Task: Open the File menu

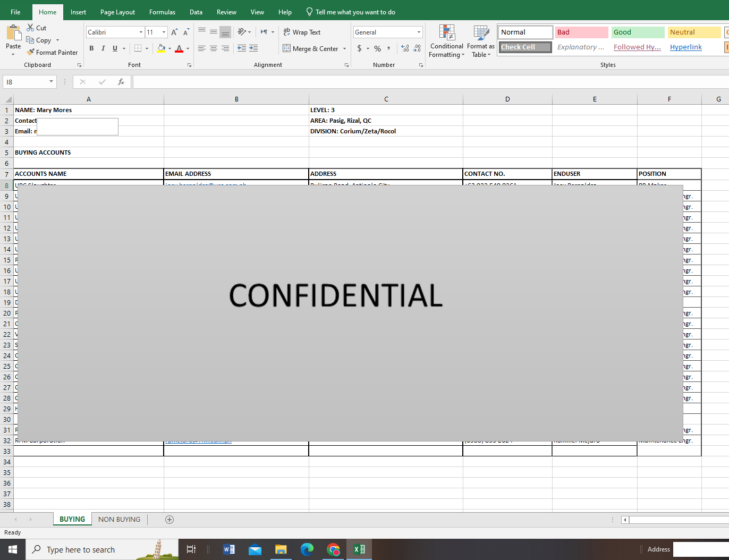Action: point(15,12)
